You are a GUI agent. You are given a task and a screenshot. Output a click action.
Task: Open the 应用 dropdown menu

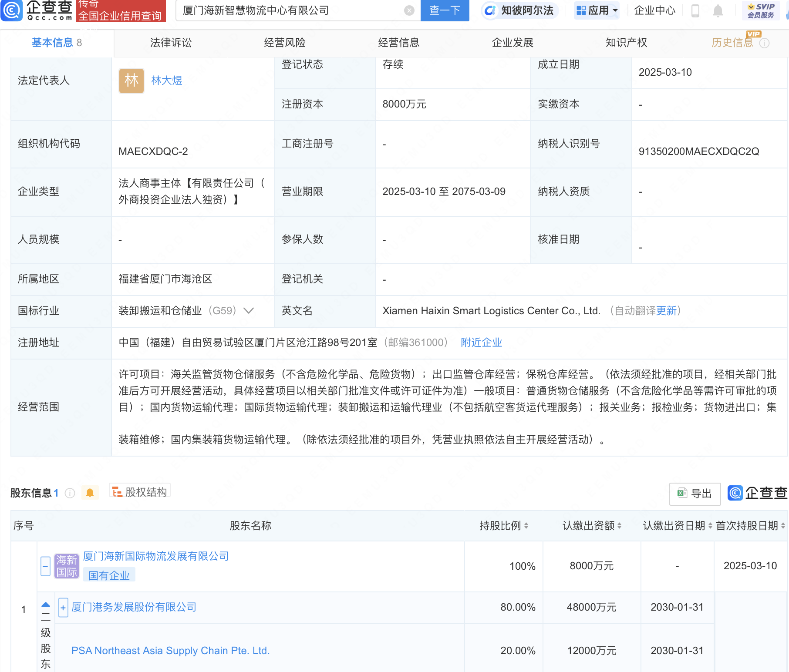click(597, 10)
